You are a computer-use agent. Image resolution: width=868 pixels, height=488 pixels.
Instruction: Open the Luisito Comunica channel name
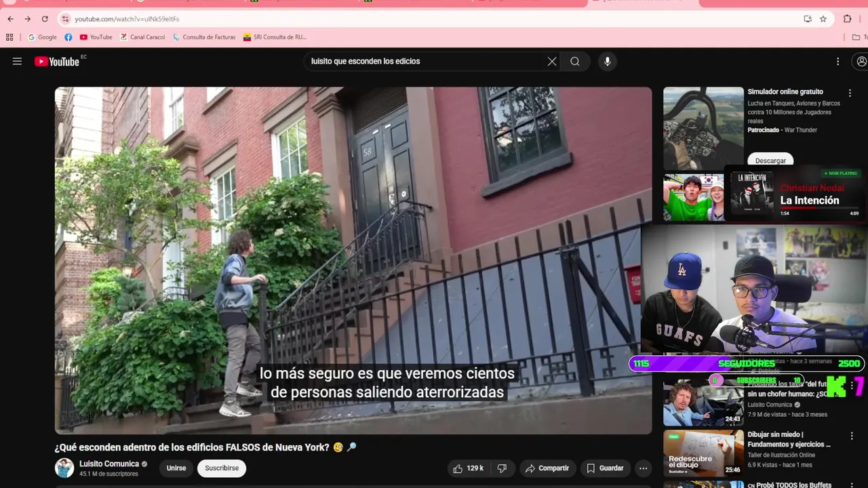(109, 464)
